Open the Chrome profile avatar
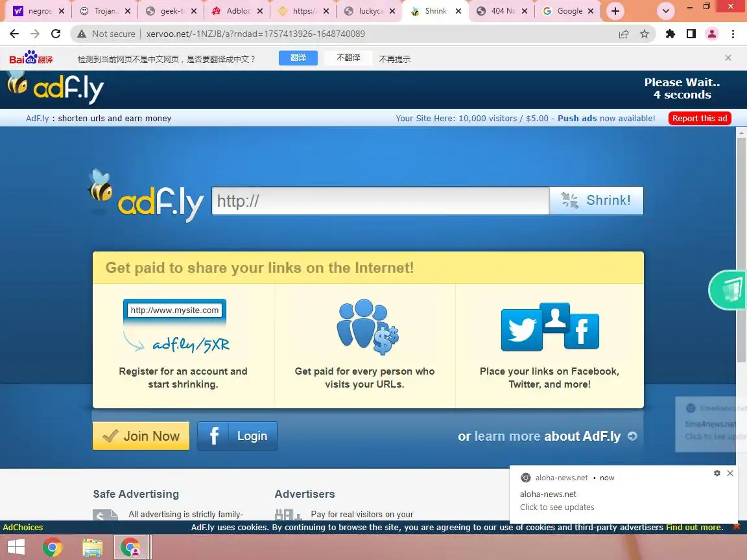This screenshot has width=747, height=560. click(712, 34)
